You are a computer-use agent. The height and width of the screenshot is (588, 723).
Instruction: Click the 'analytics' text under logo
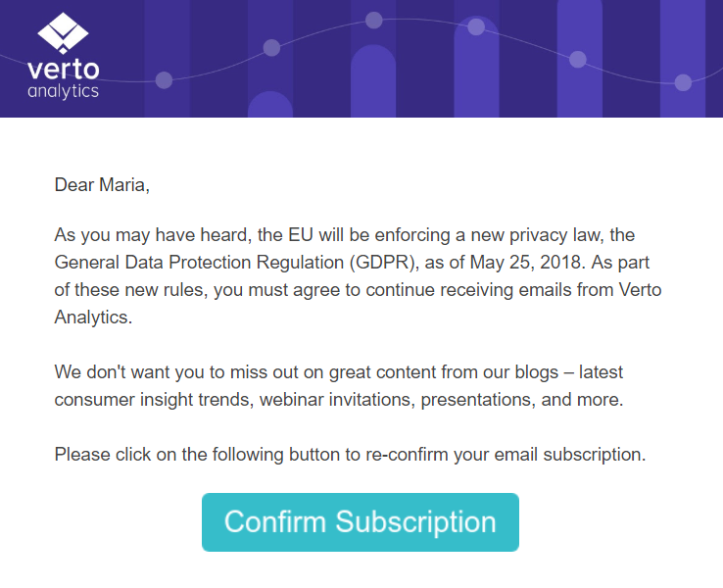tap(63, 91)
